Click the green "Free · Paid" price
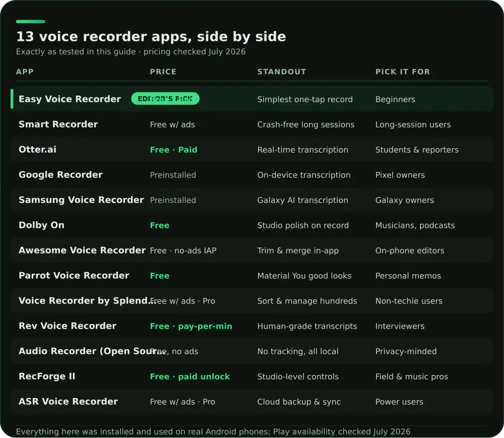The height and width of the screenshot is (438, 504). pyautogui.click(x=173, y=150)
